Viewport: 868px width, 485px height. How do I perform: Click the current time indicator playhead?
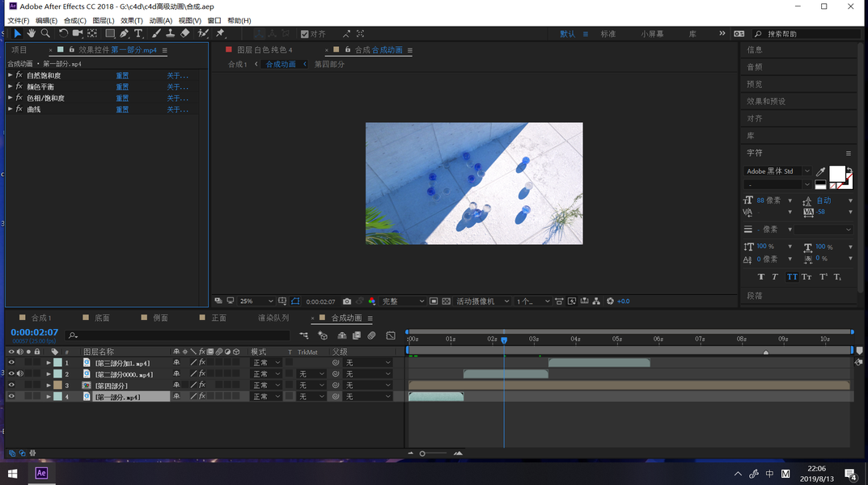pyautogui.click(x=504, y=340)
